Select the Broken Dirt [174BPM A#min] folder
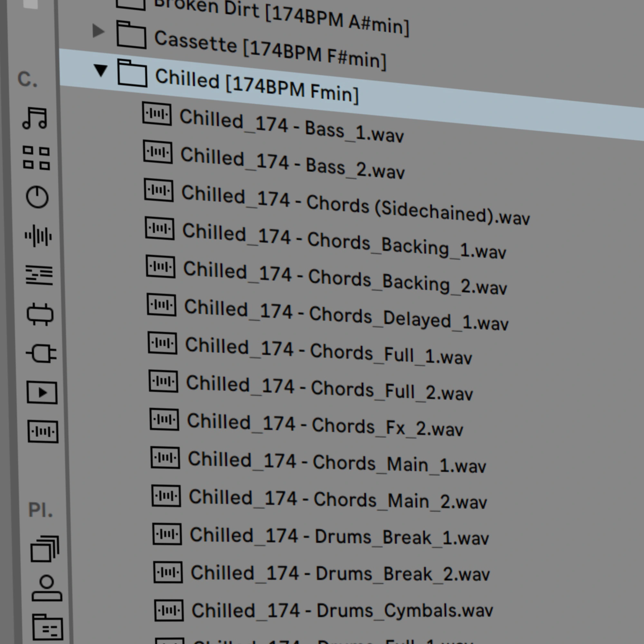 point(280,17)
